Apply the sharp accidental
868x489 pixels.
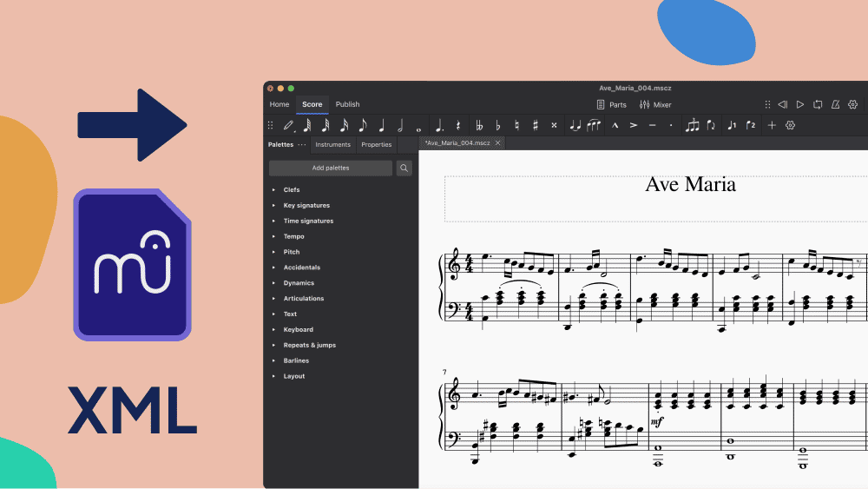[x=536, y=126]
